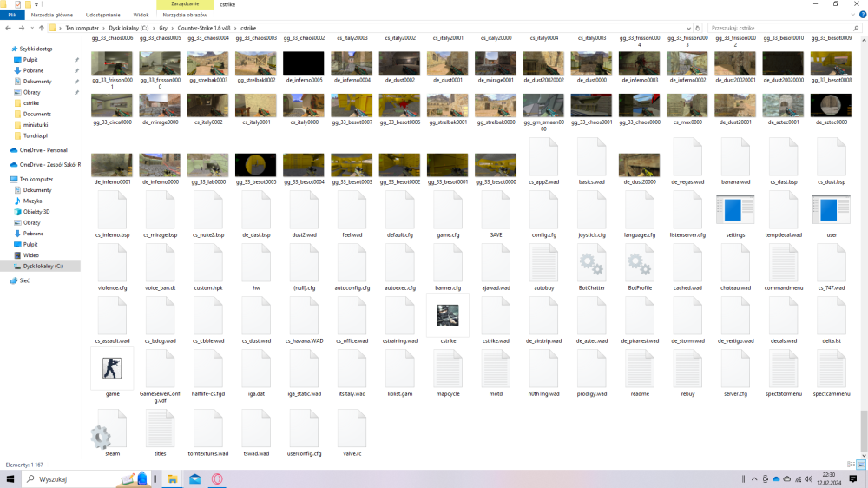The width and height of the screenshot is (868, 488).
Task: Open Mail app from the taskbar
Action: coord(194,479)
